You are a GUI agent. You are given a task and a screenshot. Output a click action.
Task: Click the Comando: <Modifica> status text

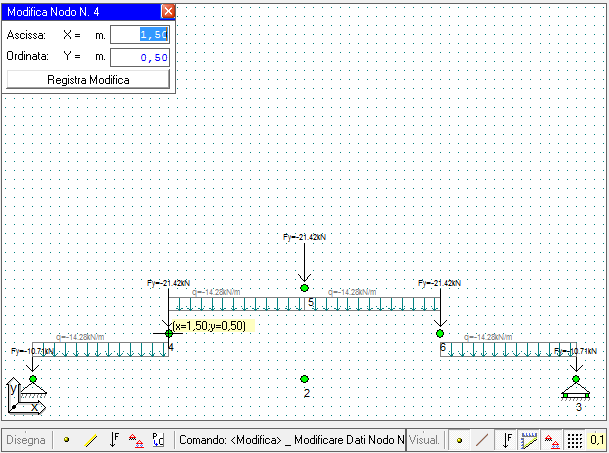(x=291, y=440)
